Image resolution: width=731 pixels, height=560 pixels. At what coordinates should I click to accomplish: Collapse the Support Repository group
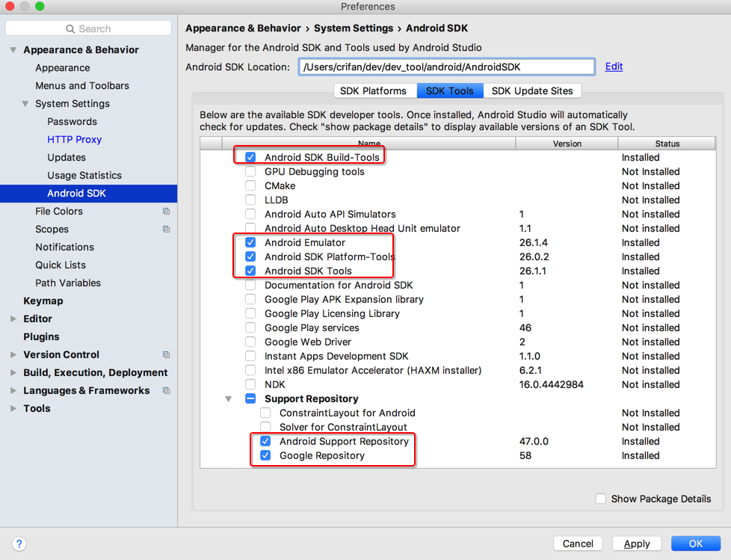(x=229, y=399)
